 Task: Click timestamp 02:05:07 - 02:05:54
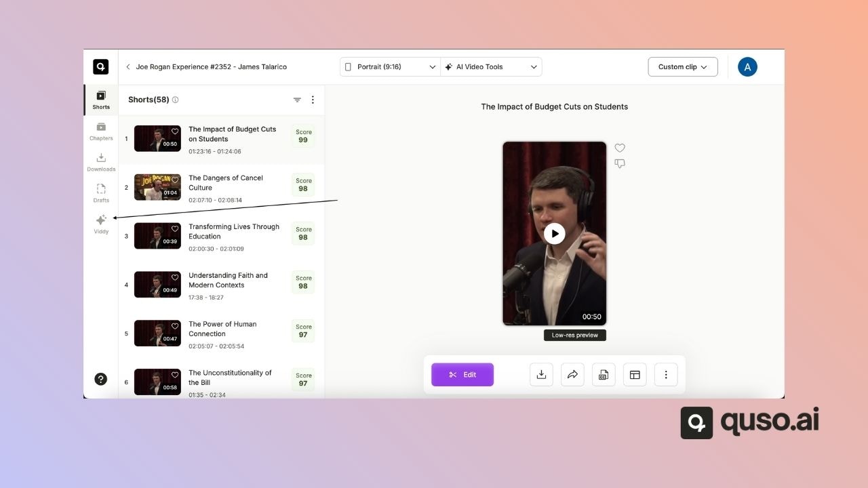[216, 346]
